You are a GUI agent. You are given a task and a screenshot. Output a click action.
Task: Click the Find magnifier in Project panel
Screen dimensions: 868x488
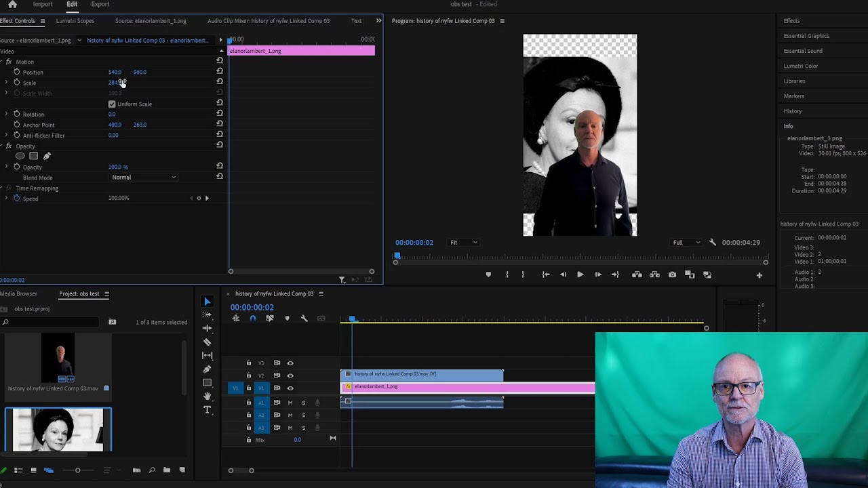(x=151, y=470)
